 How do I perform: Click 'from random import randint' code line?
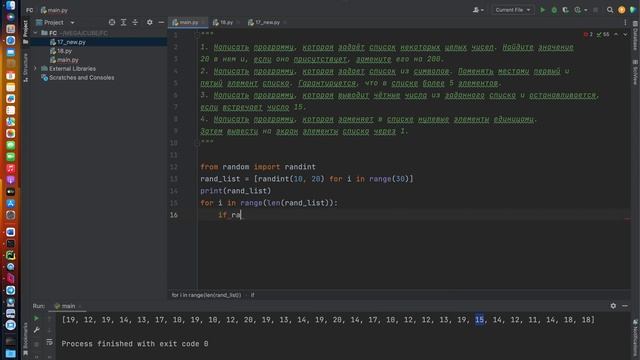tap(258, 167)
